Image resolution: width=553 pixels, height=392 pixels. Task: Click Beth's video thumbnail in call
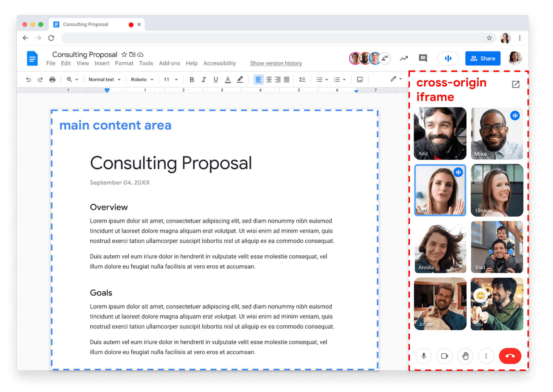point(441,191)
